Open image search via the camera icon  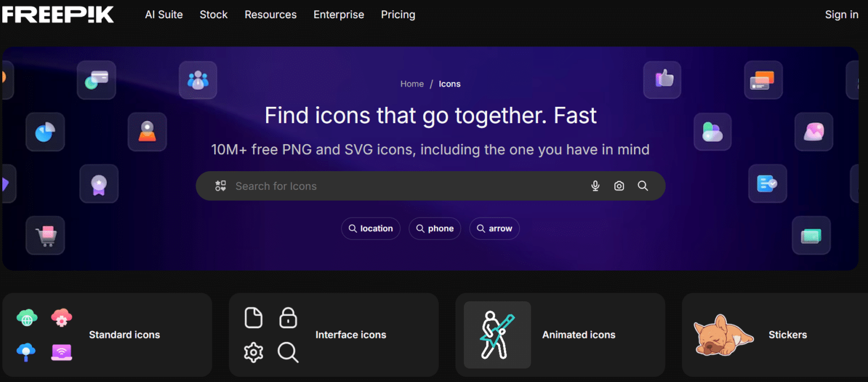click(x=619, y=185)
